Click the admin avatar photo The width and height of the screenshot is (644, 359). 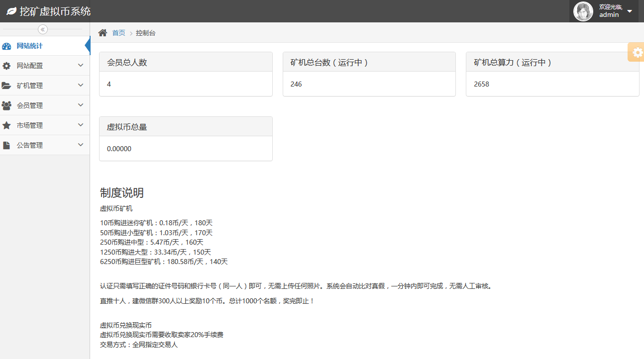click(583, 11)
